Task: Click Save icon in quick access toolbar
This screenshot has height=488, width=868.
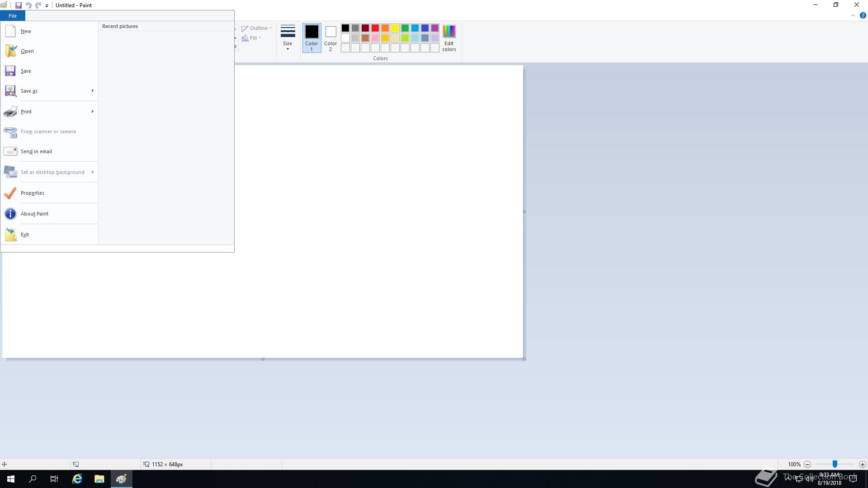Action: tap(19, 5)
